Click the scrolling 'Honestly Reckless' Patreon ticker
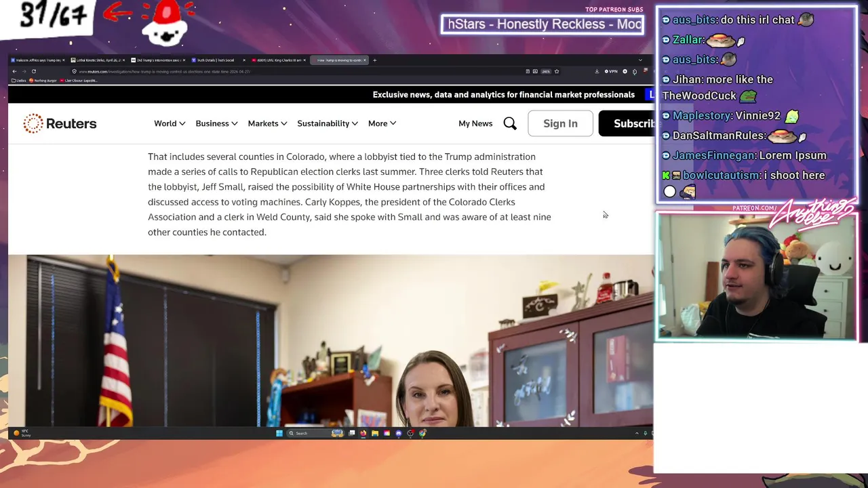The width and height of the screenshot is (868, 488). tap(542, 24)
